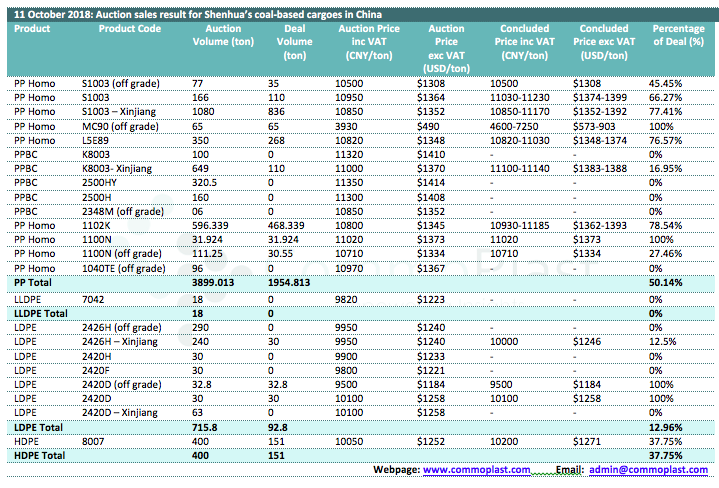The image size is (719, 488).
Task: Select the 8007 HDPE product code cell
Action: click(x=94, y=441)
